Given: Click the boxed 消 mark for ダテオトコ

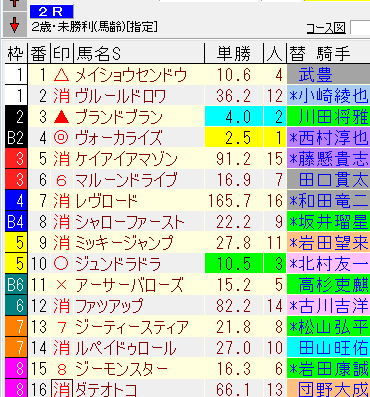Looking at the screenshot, I should [62, 389].
